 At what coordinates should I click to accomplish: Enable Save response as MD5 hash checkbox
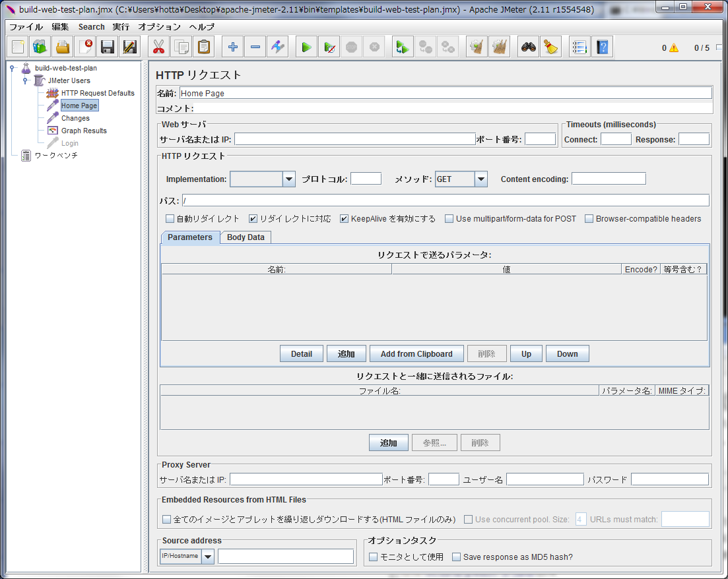pyautogui.click(x=456, y=557)
